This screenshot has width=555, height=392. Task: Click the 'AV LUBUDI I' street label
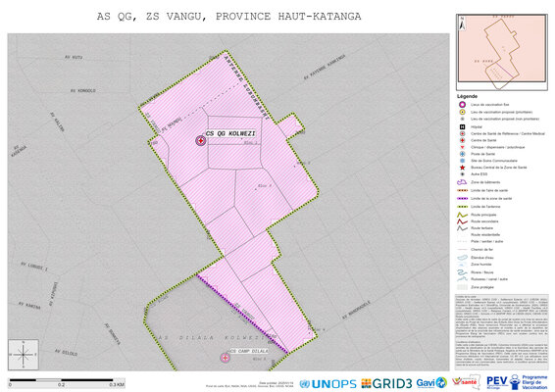pyautogui.click(x=34, y=267)
